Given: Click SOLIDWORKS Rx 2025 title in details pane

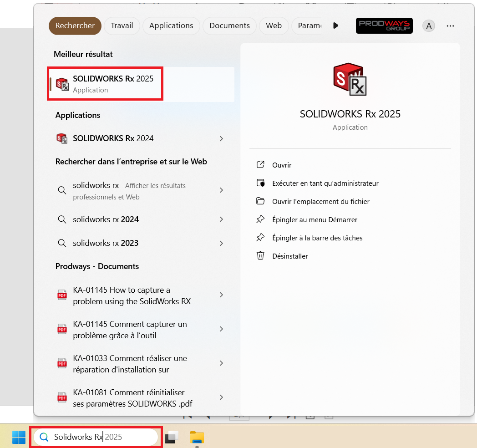Looking at the screenshot, I should point(350,114).
